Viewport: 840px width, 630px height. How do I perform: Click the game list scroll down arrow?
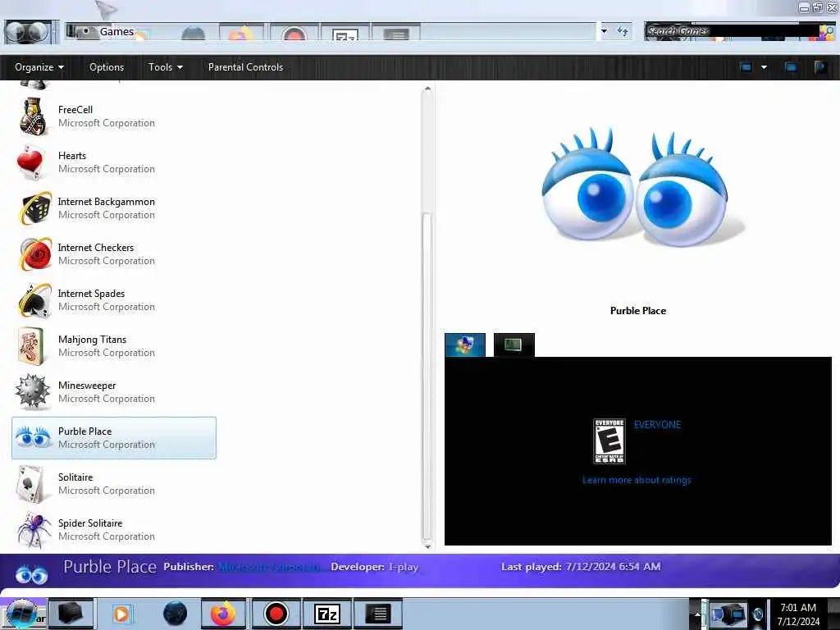pyautogui.click(x=427, y=546)
